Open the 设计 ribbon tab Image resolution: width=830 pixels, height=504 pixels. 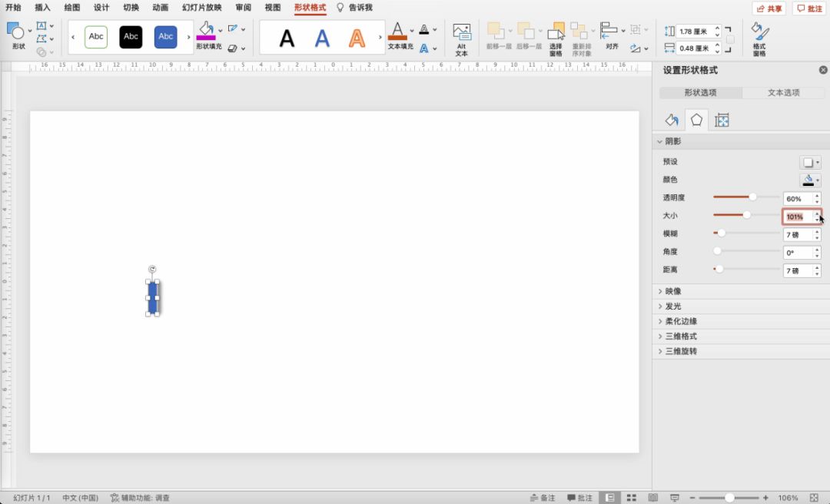coord(101,8)
